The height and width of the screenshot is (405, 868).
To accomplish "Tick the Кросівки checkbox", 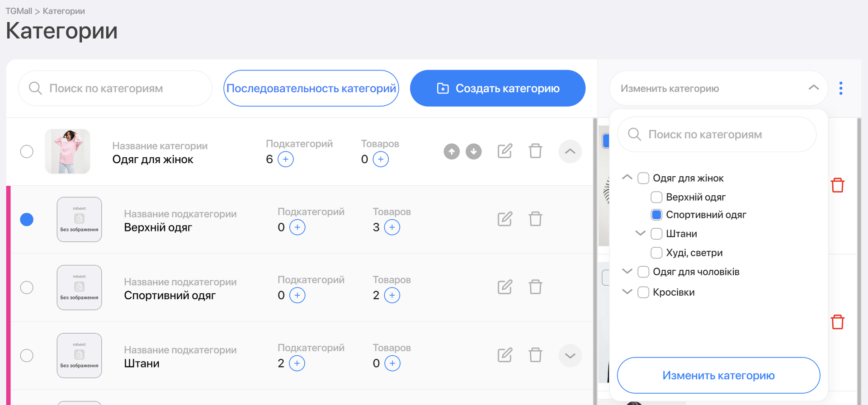I will (643, 292).
